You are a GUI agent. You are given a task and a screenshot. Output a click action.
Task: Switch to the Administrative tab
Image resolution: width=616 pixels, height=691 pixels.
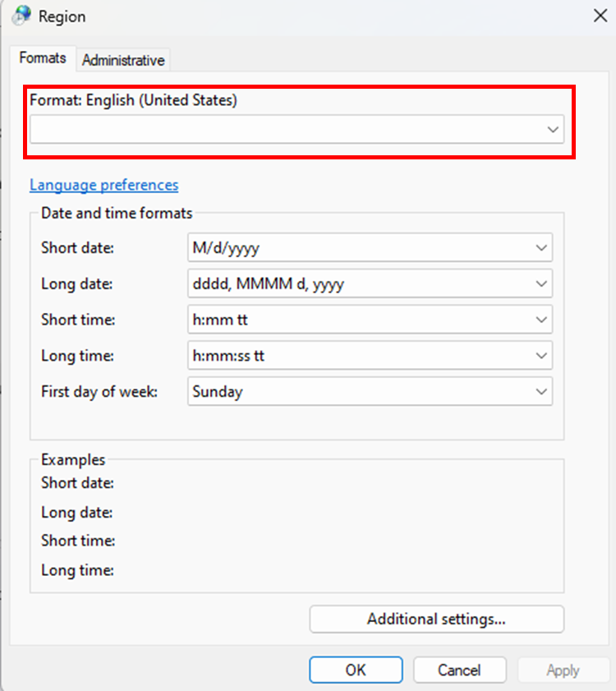pyautogui.click(x=123, y=60)
